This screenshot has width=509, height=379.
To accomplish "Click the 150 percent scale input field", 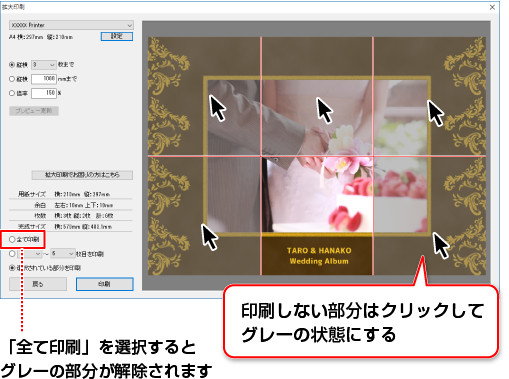I will [44, 93].
